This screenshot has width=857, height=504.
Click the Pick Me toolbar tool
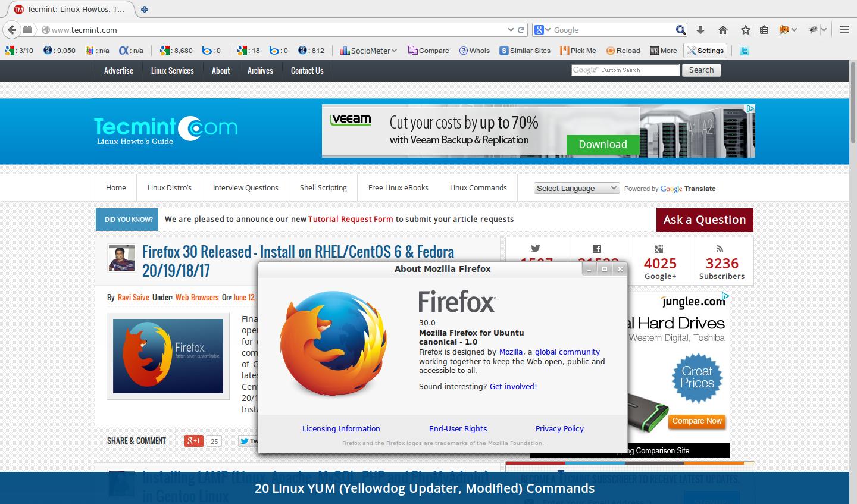[x=578, y=51]
